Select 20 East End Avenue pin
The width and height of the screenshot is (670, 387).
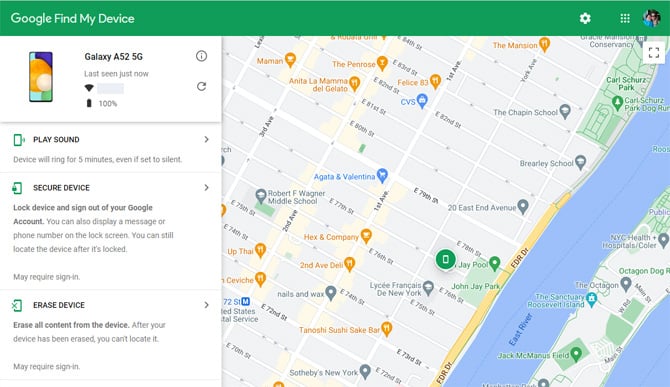(x=523, y=207)
